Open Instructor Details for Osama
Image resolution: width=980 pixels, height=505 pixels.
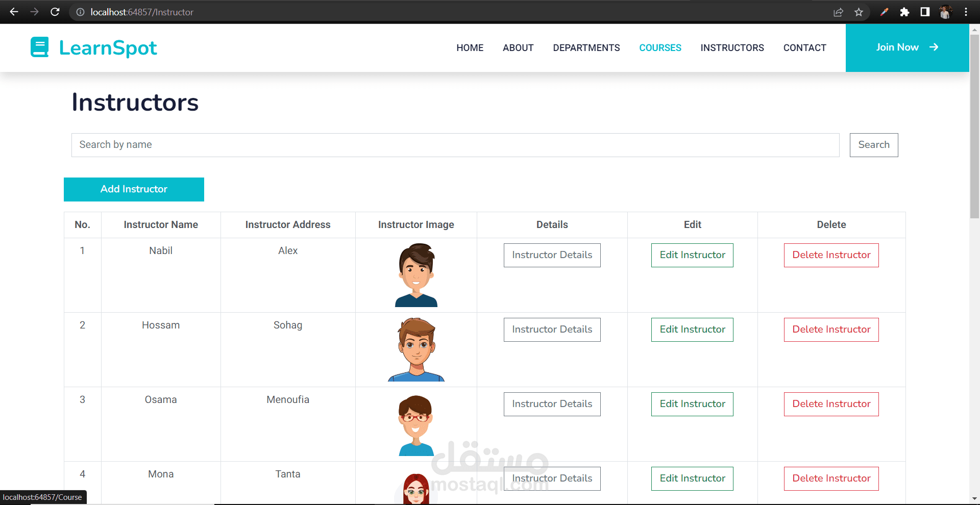(552, 404)
